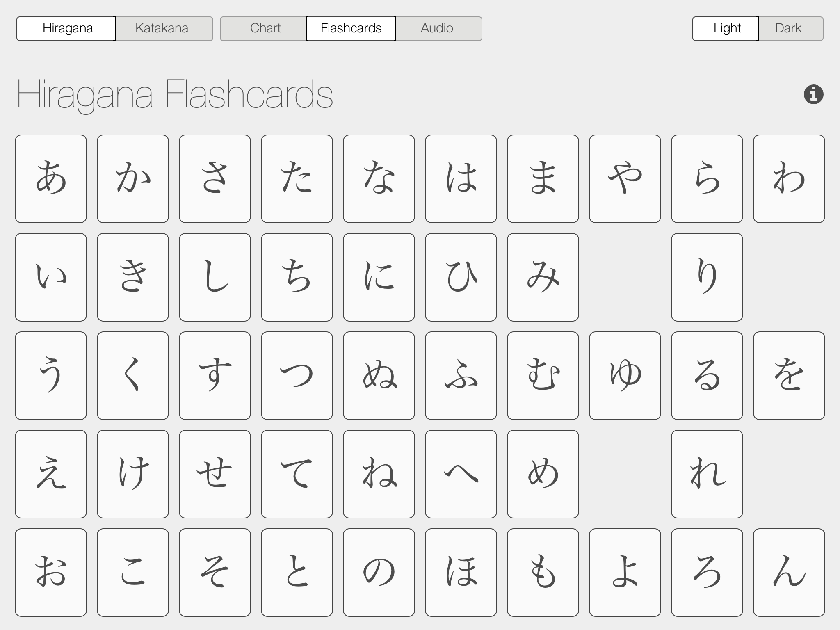Switch to Light mode
This screenshot has height=630, width=840.
click(727, 28)
